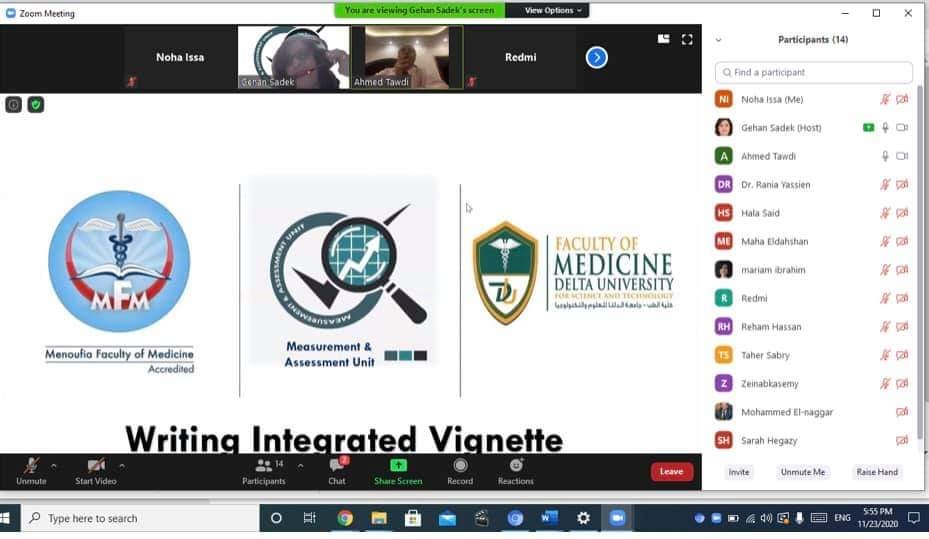Select participant Gehan Sadek (Host)

[x=813, y=128]
